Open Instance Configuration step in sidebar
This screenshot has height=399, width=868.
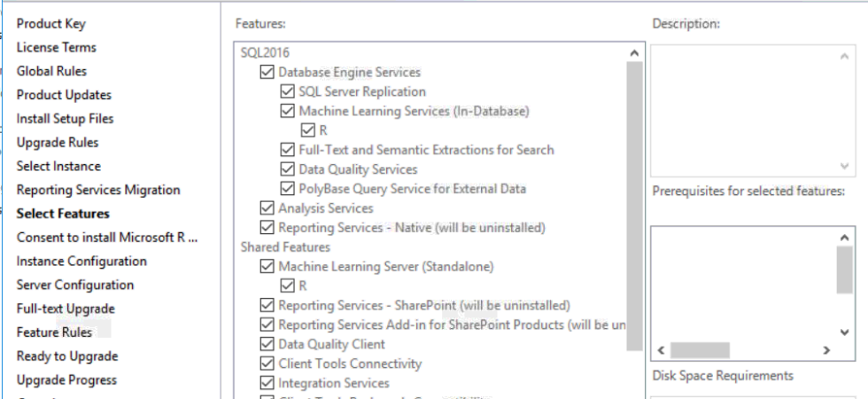pos(81,262)
